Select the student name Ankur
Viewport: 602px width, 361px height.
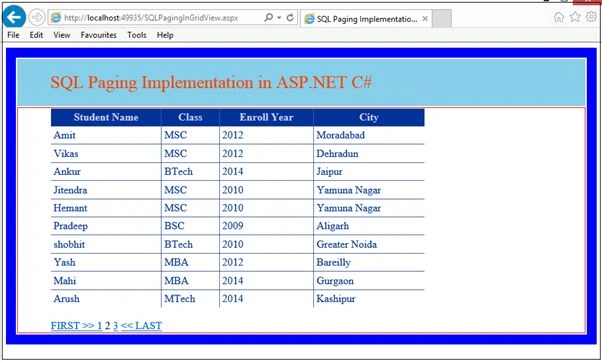point(67,172)
